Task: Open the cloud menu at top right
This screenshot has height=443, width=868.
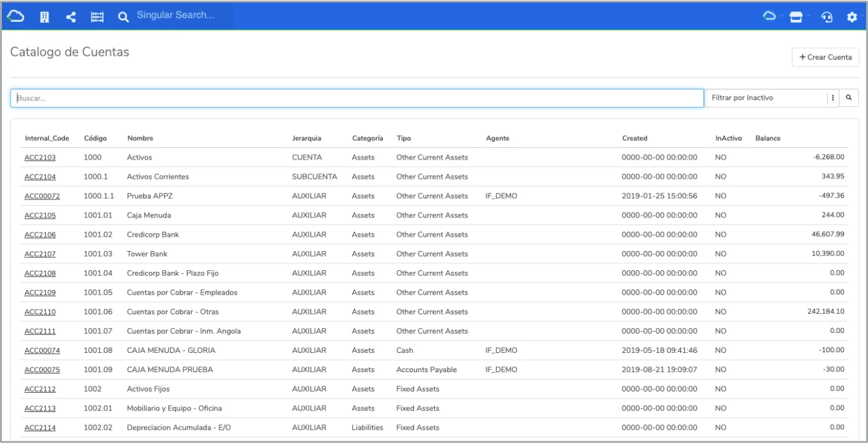Action: click(770, 17)
